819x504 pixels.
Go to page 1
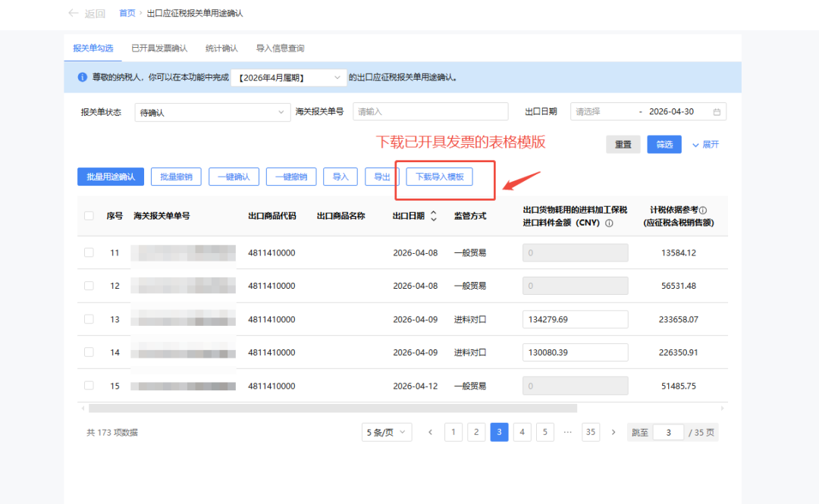[x=453, y=433]
